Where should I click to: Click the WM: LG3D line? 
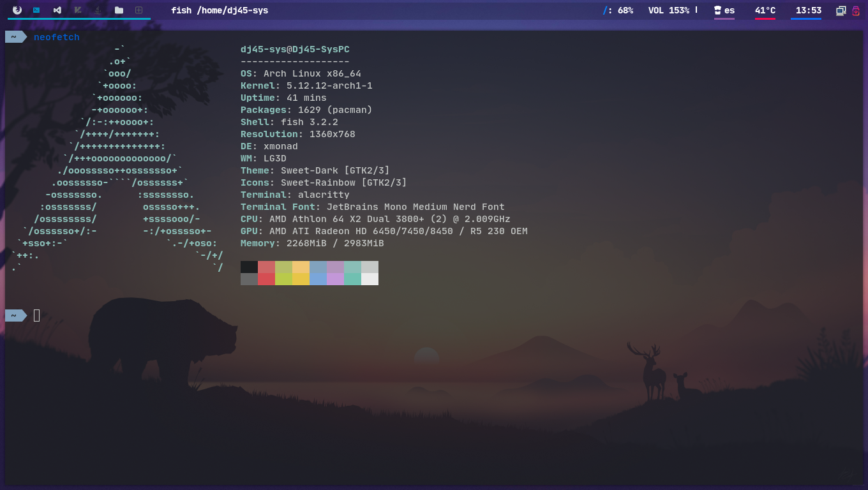(x=264, y=158)
